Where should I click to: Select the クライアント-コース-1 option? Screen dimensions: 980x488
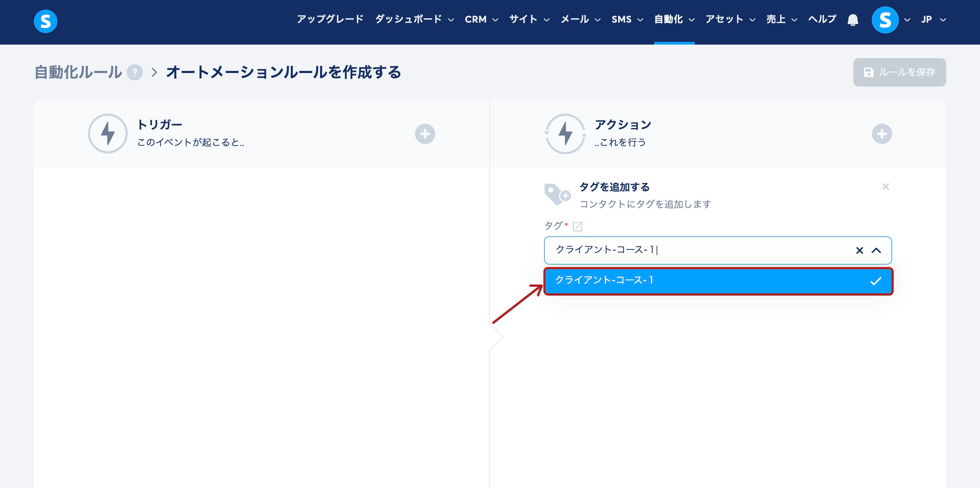tap(717, 281)
